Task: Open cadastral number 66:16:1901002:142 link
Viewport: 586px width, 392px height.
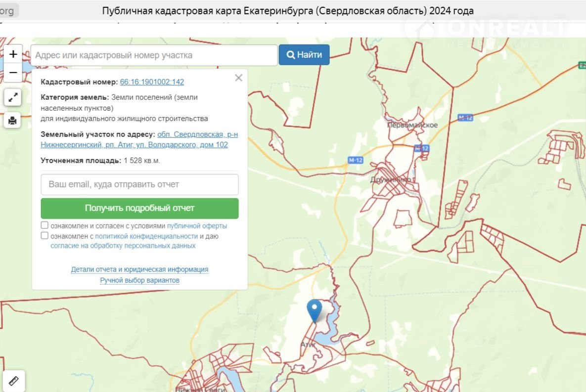Action: coord(152,82)
